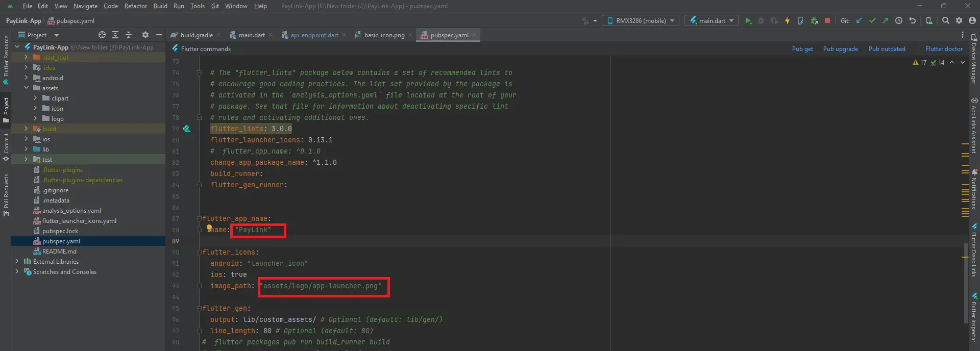Open the Refactor menu
Viewport: 980px width, 351px height.
click(x=136, y=6)
